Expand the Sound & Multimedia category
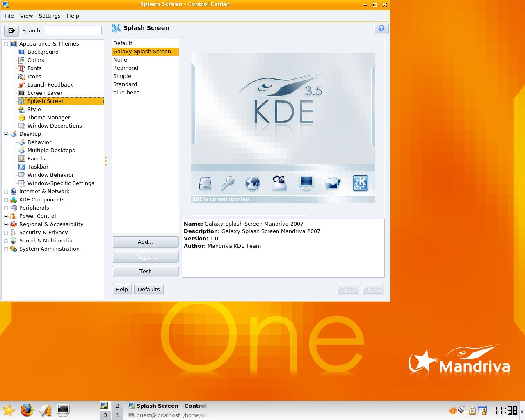Screen dimensions: 525x420 click(6, 241)
